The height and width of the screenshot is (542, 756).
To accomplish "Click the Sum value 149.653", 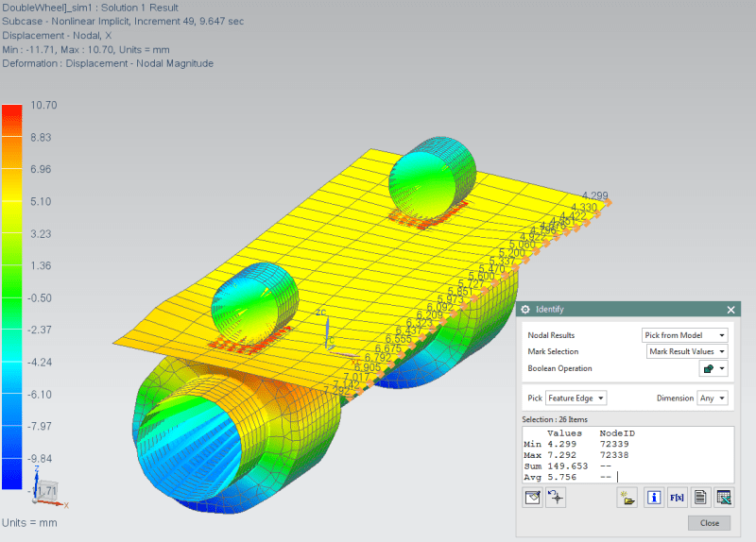I will click(x=568, y=466).
